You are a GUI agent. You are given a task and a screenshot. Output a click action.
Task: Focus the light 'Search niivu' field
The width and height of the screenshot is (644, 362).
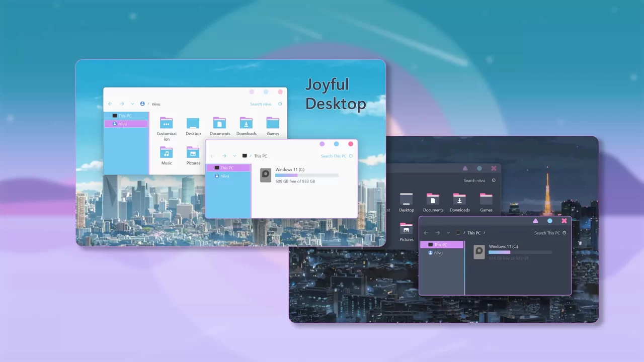coord(261,104)
